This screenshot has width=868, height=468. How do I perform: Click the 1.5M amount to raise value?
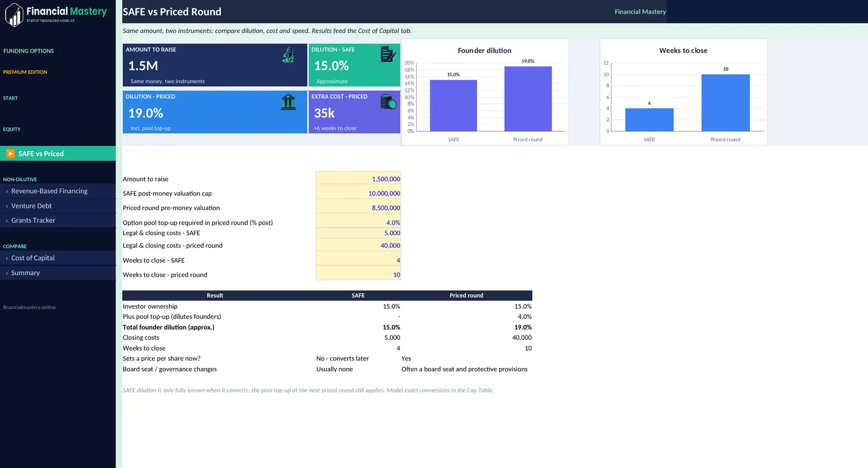pyautogui.click(x=143, y=66)
